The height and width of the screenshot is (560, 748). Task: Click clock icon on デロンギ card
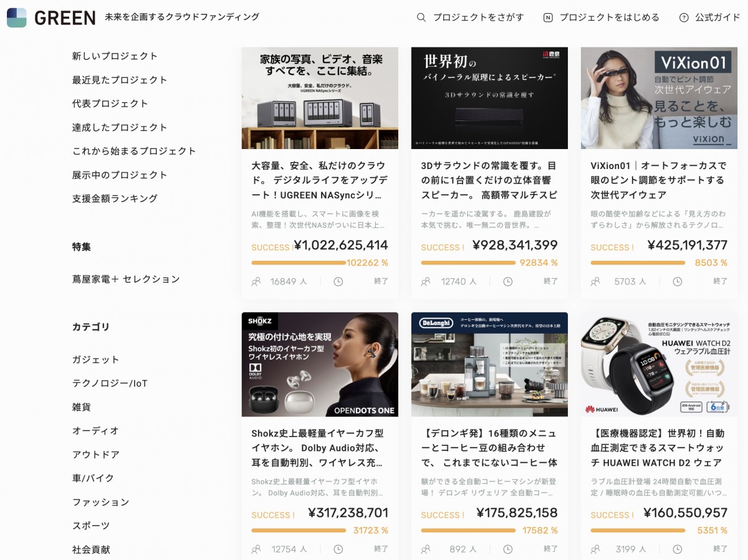coord(508,549)
